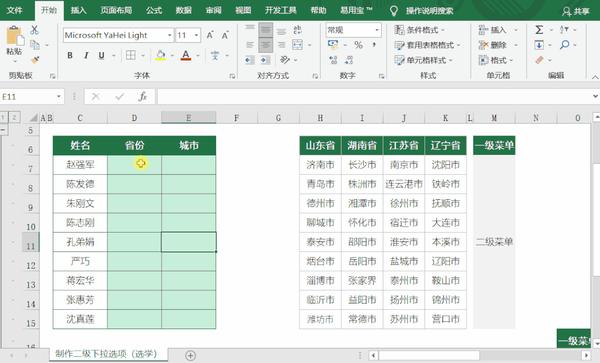Click horizontal scrollbar right arrow
Image resolution: width=600 pixels, height=363 pixels.
[586, 355]
